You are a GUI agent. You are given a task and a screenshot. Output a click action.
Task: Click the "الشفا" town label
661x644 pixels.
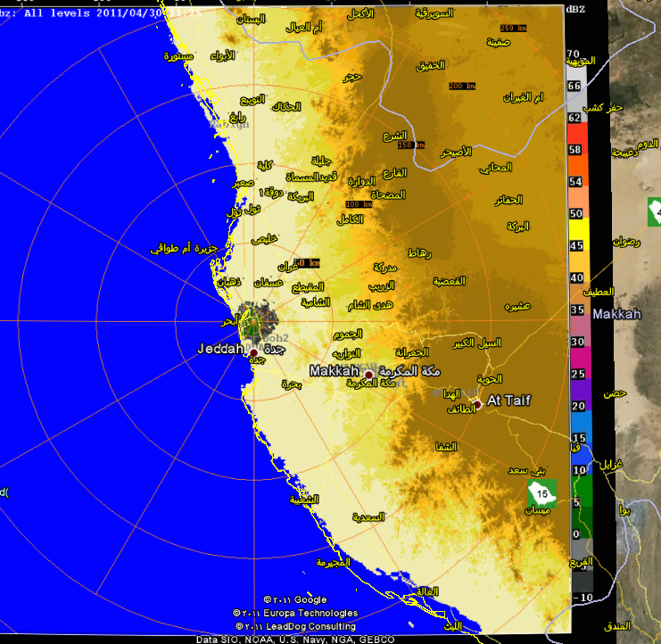point(446,446)
